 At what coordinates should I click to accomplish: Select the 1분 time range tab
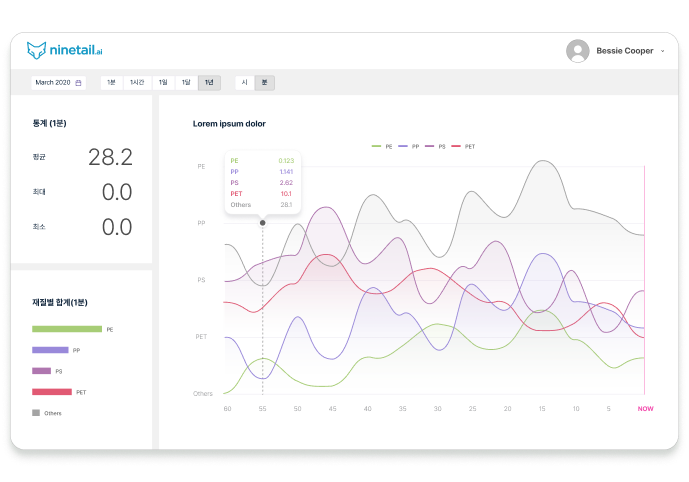111,83
